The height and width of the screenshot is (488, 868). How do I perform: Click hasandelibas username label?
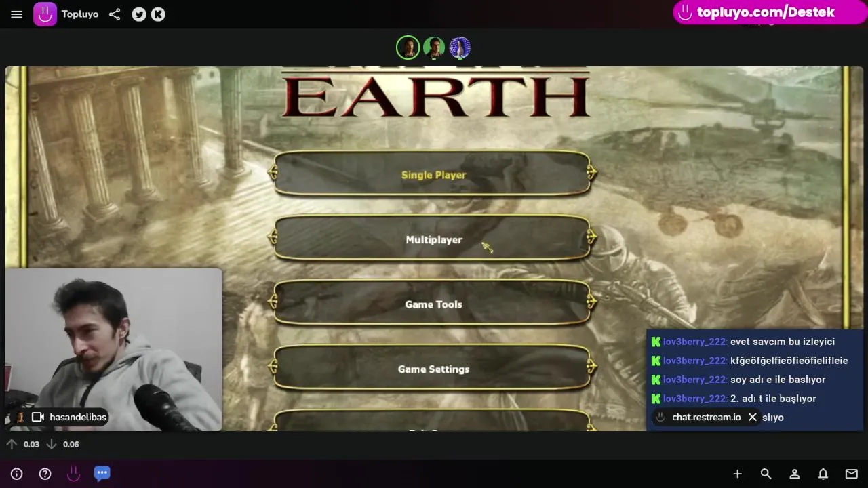(x=78, y=417)
